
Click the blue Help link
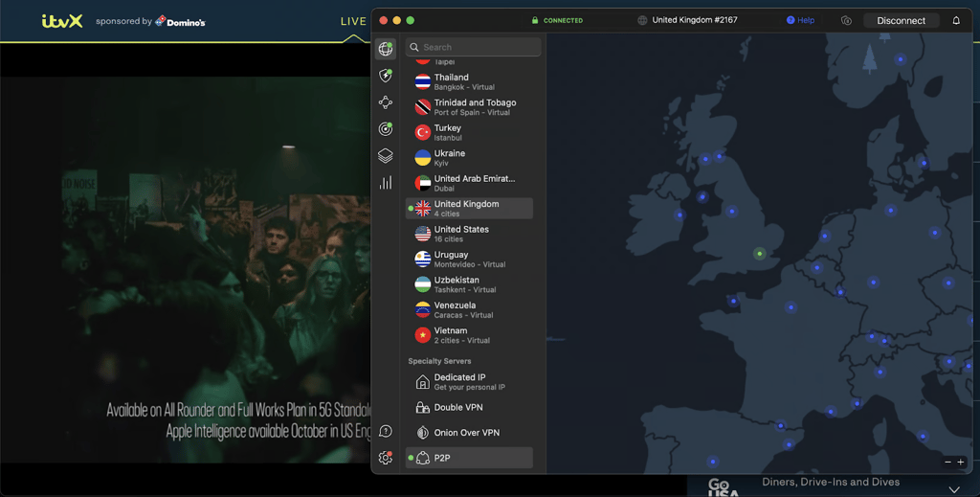[x=801, y=21]
